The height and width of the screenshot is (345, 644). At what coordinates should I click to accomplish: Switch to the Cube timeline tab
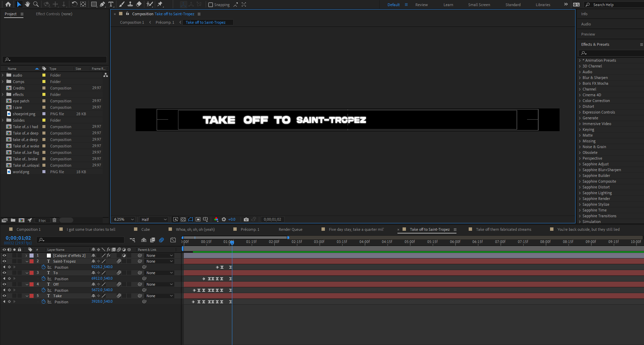(145, 229)
